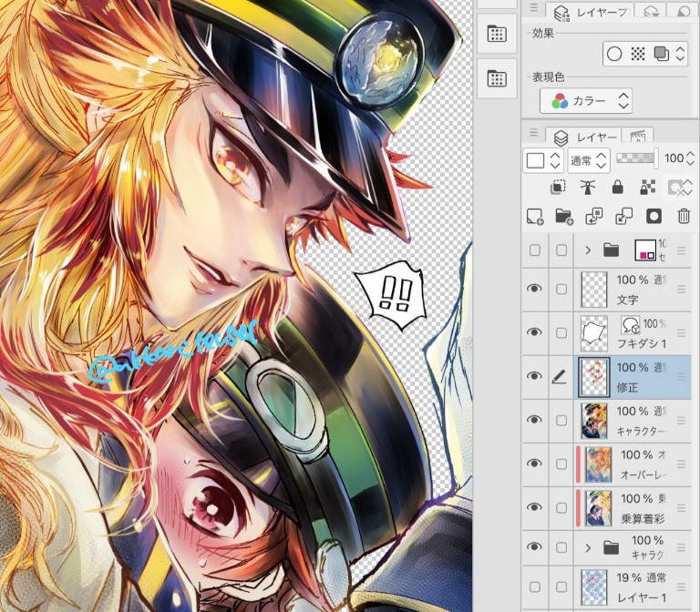Click the mask enable icon beside lock transparency
The height and width of the screenshot is (612, 700).
pos(674,188)
